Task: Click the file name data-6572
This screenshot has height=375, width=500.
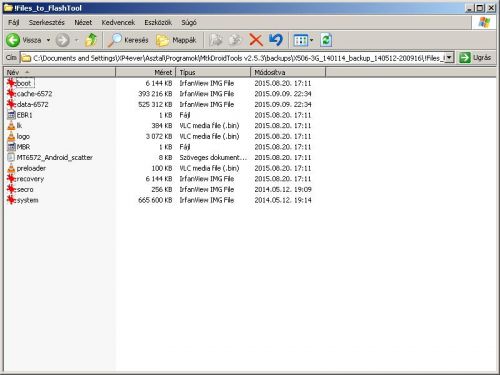Action: tap(32, 104)
